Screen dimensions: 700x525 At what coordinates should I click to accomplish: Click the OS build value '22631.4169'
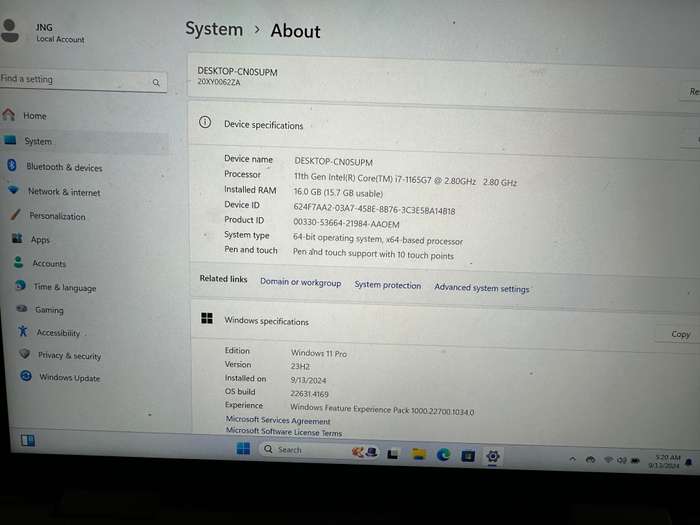point(309,394)
